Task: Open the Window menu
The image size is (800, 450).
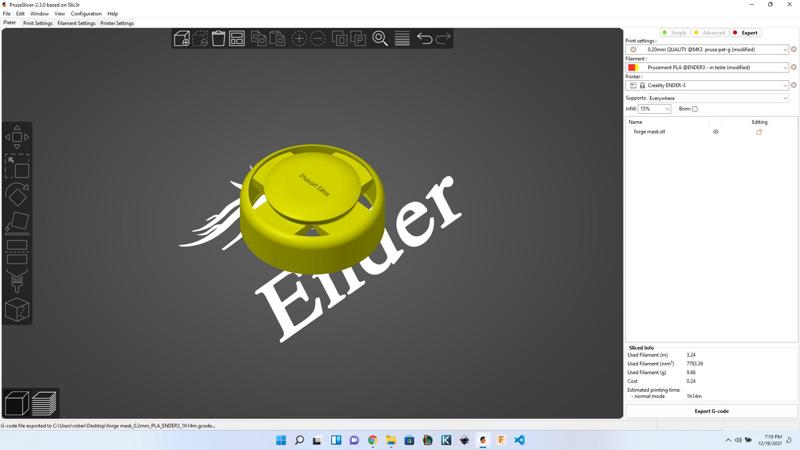Action: pyautogui.click(x=39, y=14)
